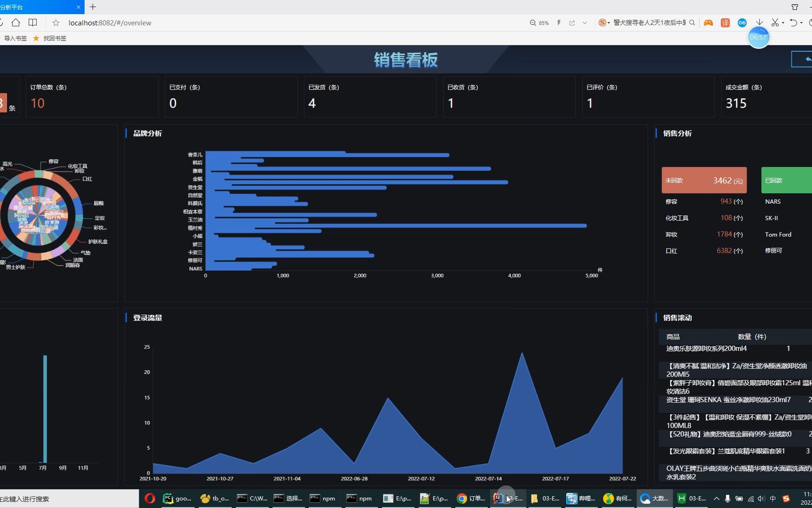Open the 找回书签 bookmark item
Image resolution: width=812 pixels, height=508 pixels.
tap(50, 38)
